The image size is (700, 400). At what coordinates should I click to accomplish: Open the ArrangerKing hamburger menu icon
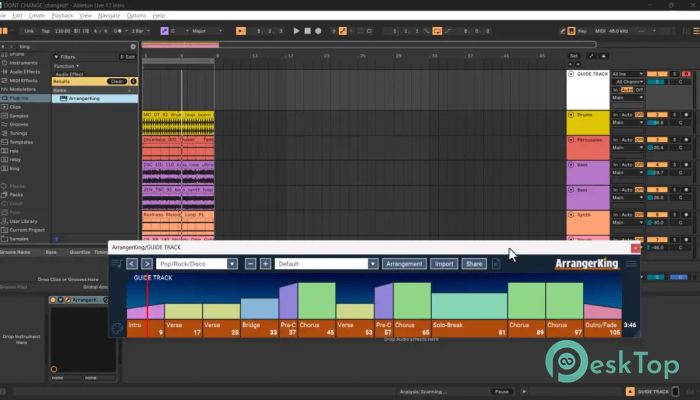coord(117,264)
